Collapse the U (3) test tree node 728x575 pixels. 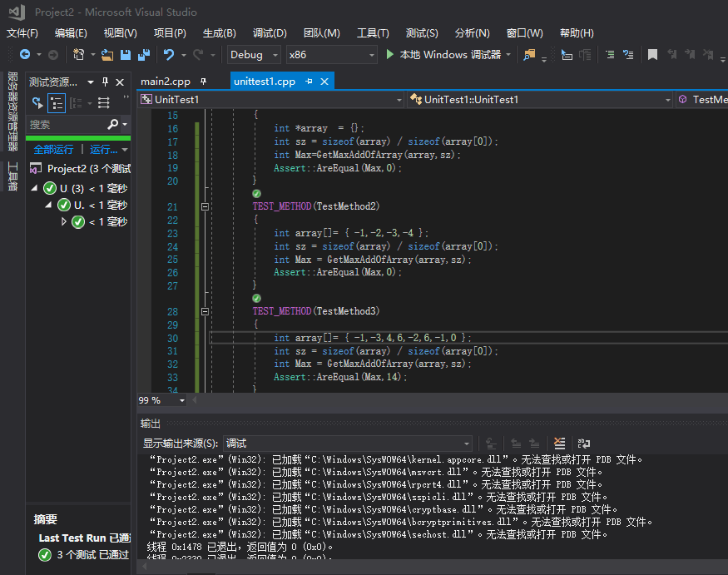(34, 188)
